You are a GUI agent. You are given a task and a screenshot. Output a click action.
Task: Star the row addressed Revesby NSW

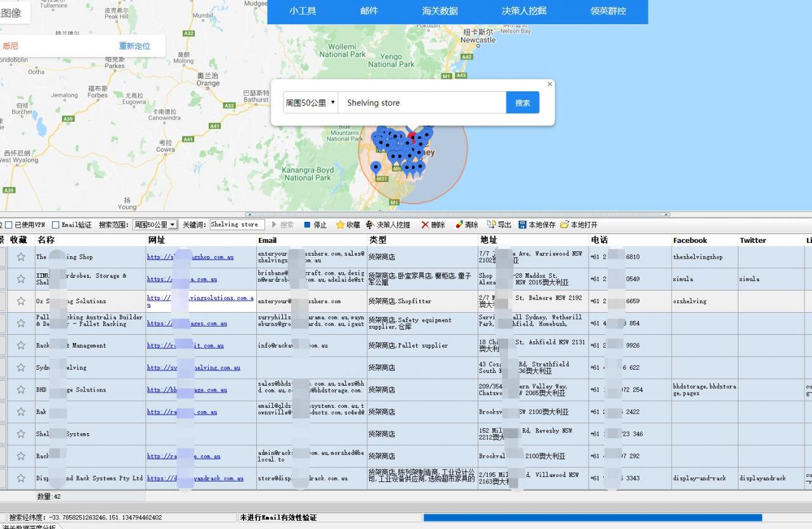21,434
